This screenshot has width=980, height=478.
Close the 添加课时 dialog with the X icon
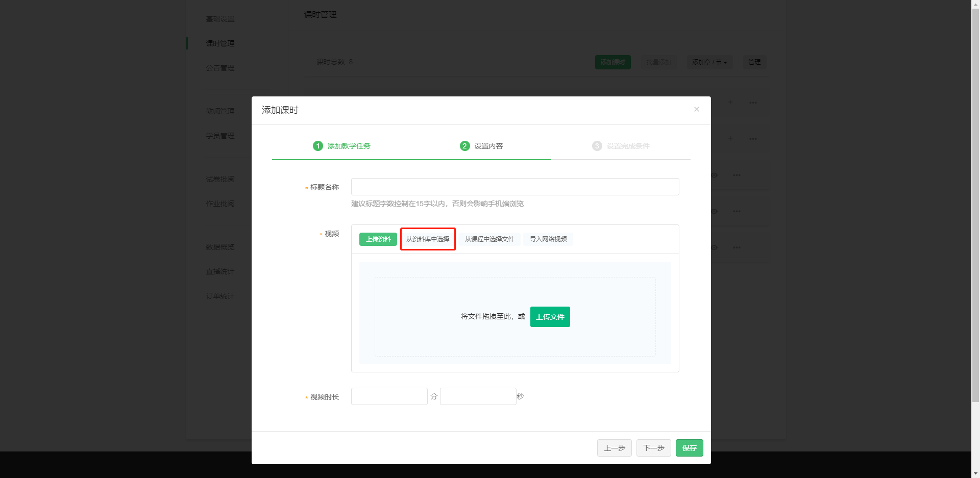(x=696, y=109)
